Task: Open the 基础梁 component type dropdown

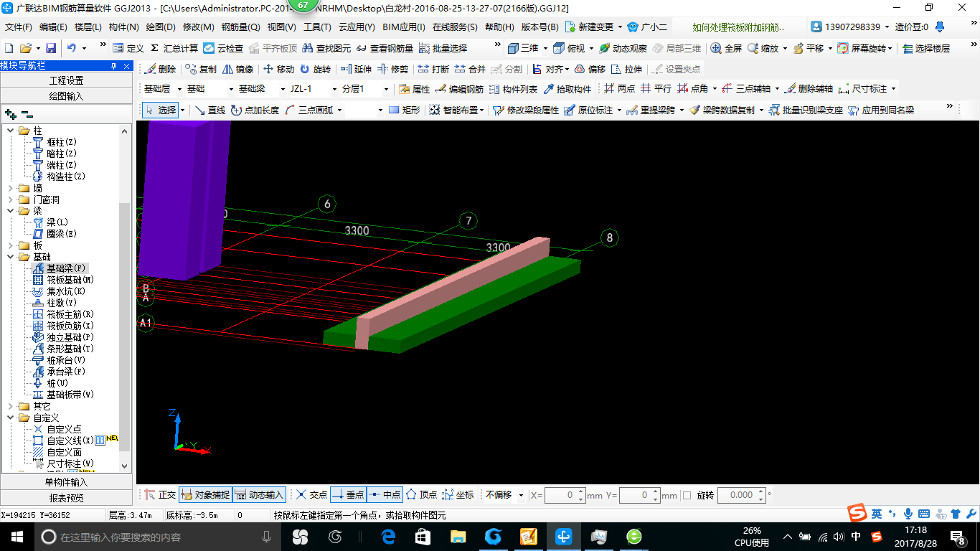Action: 282,90
